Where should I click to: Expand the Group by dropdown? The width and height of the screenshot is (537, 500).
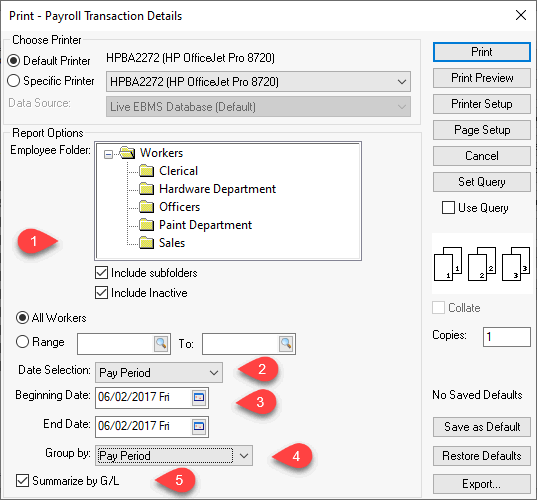pyautogui.click(x=174, y=455)
